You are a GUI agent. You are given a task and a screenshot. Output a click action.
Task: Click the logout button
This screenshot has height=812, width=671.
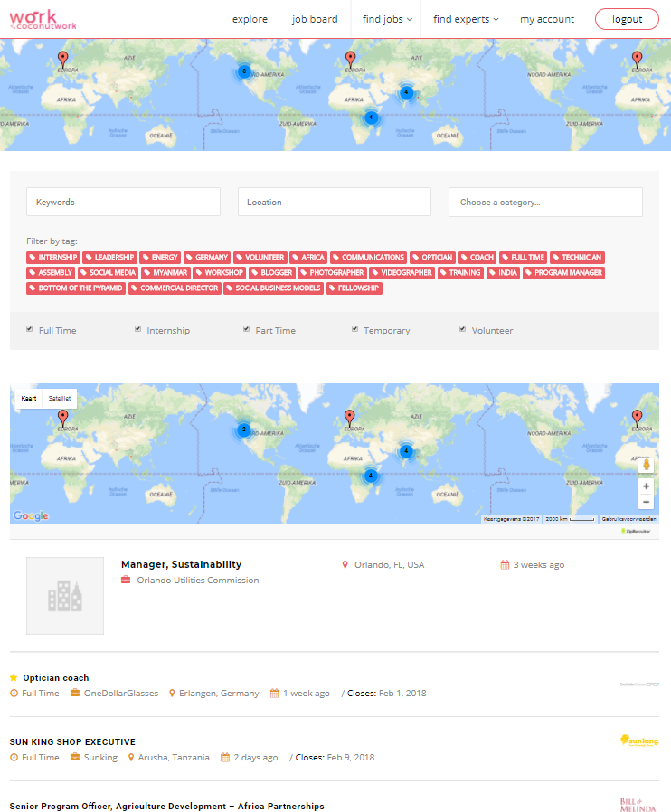coord(627,19)
